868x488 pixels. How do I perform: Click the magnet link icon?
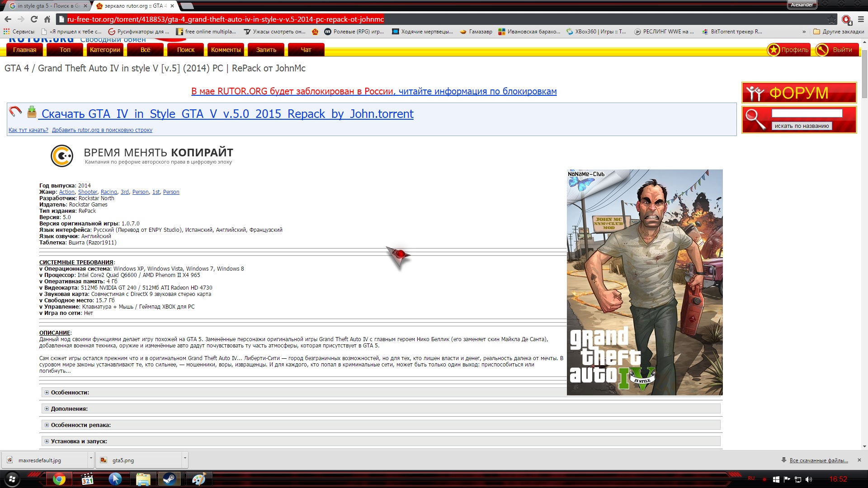tap(15, 111)
